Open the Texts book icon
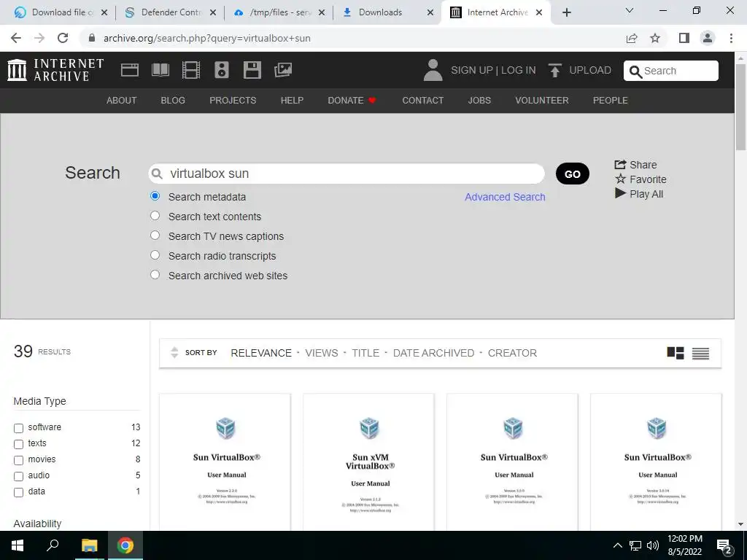This screenshot has height=560, width=747. coord(160,70)
